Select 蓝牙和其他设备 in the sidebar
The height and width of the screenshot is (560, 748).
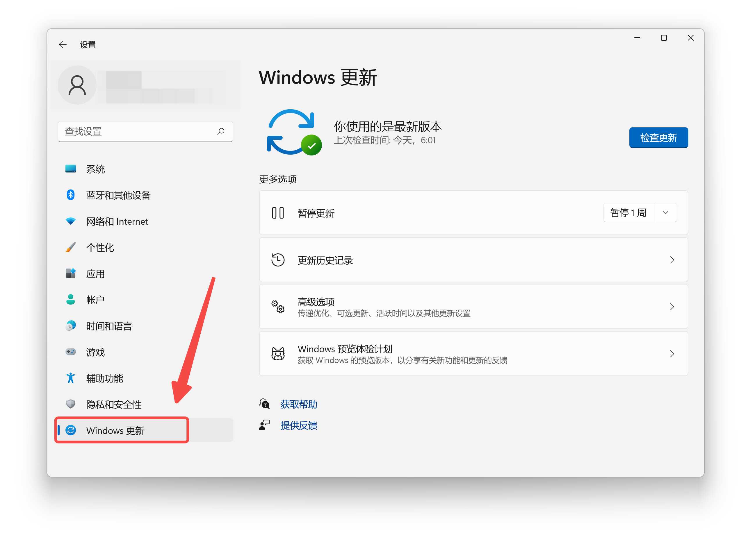[145, 195]
